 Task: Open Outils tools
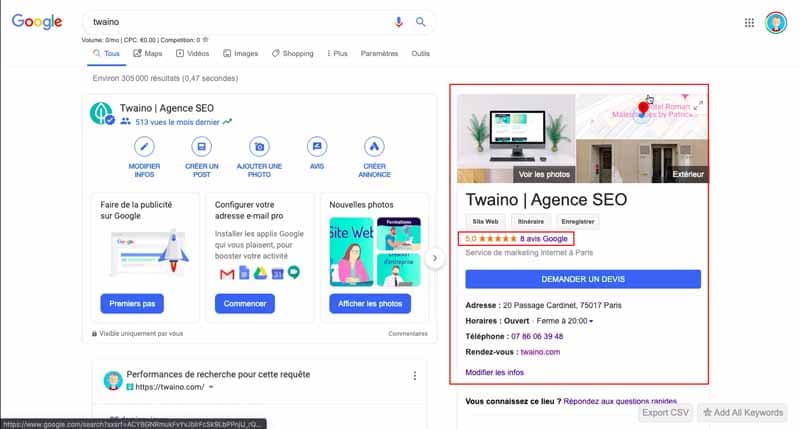pyautogui.click(x=420, y=54)
